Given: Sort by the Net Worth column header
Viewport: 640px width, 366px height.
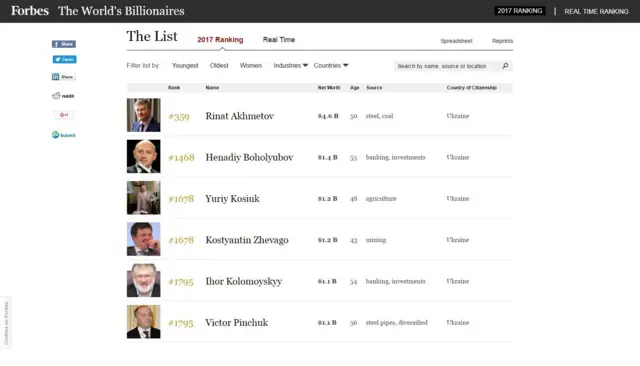Looking at the screenshot, I should [329, 88].
